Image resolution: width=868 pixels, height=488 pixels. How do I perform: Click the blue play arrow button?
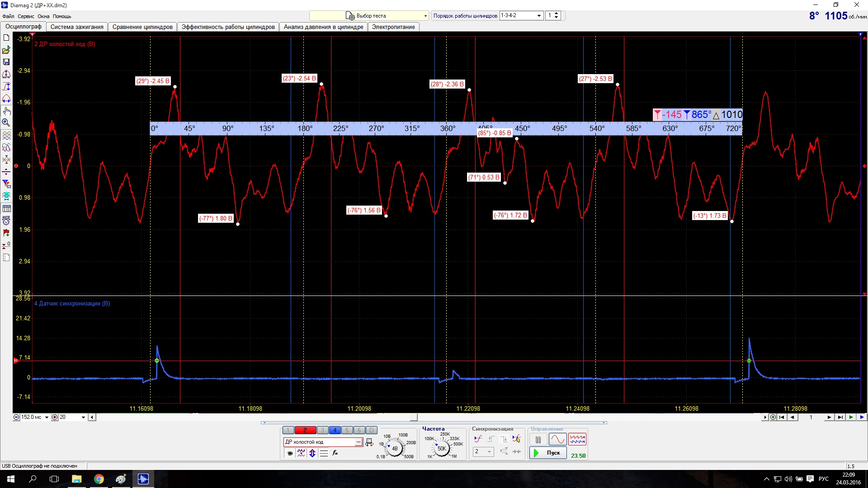click(x=862, y=418)
